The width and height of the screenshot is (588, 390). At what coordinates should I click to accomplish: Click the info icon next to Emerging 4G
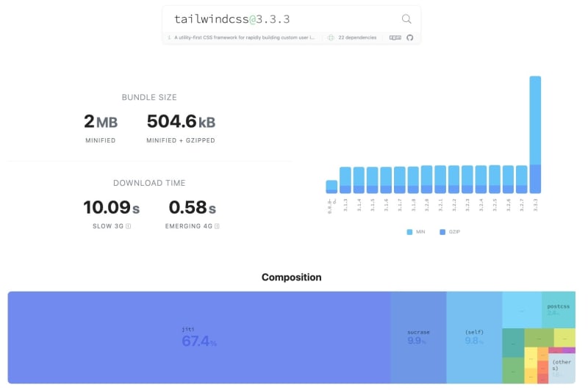tap(217, 226)
